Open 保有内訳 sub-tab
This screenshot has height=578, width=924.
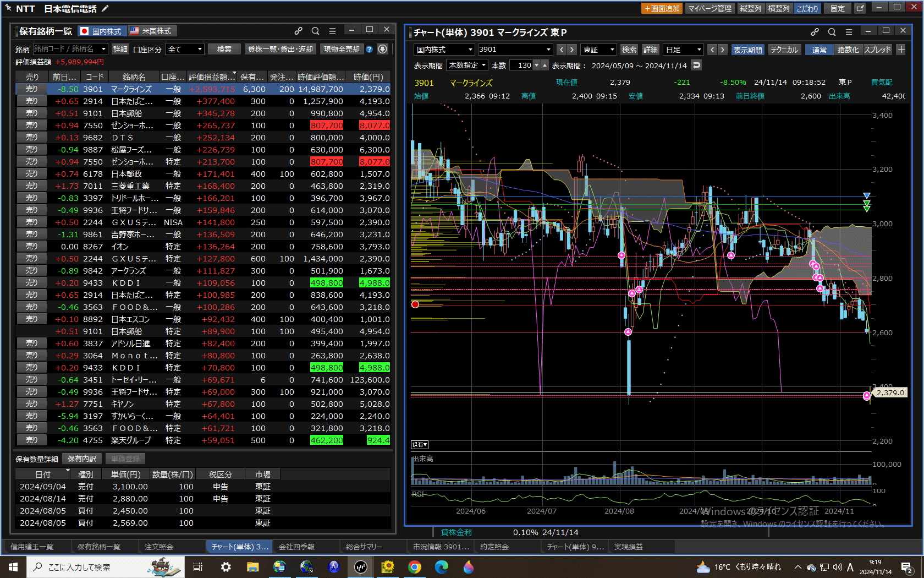[x=82, y=459]
